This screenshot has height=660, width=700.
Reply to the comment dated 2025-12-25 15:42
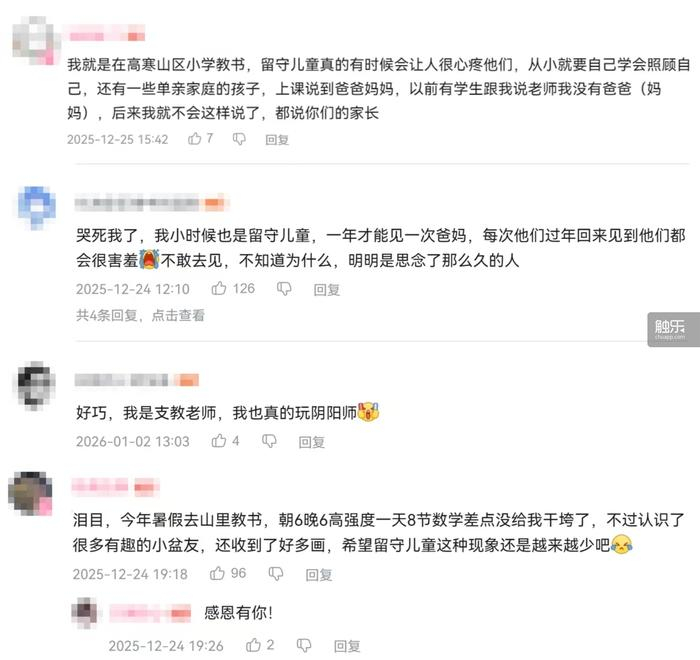[x=277, y=140]
